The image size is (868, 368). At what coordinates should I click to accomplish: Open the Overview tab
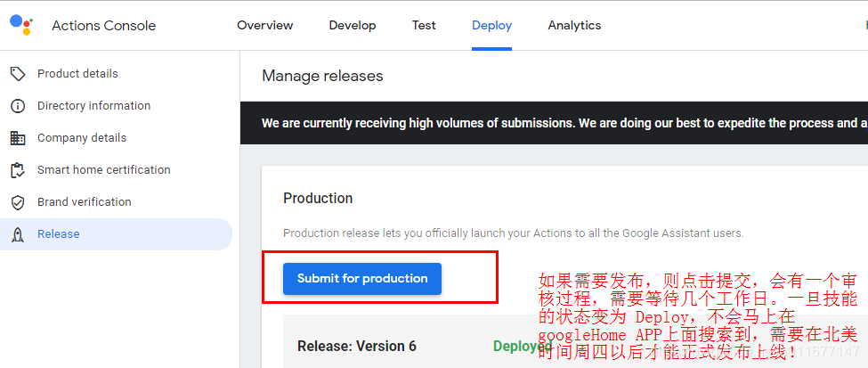click(265, 26)
